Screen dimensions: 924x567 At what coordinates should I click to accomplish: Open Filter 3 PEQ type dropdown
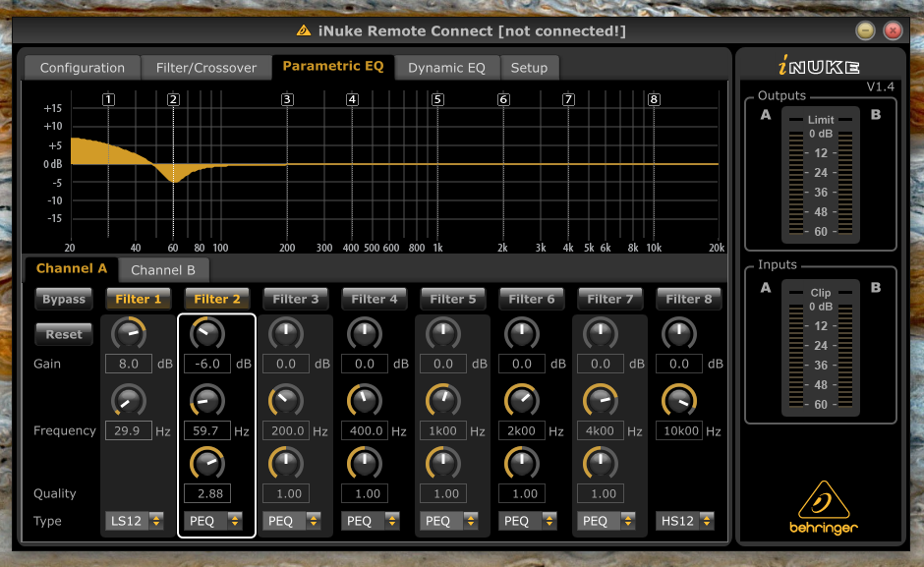[x=291, y=521]
